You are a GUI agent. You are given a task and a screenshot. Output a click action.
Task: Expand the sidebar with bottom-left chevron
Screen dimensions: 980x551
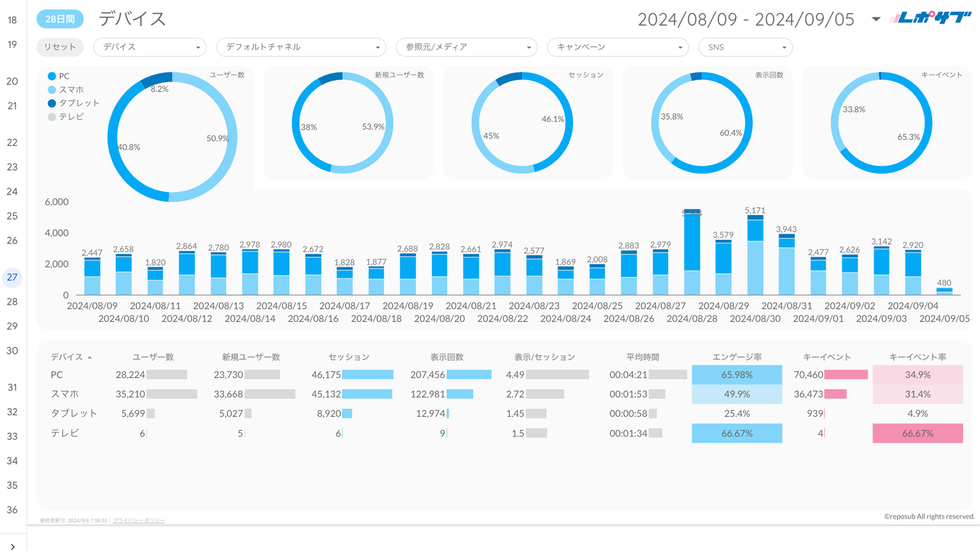(x=12, y=545)
